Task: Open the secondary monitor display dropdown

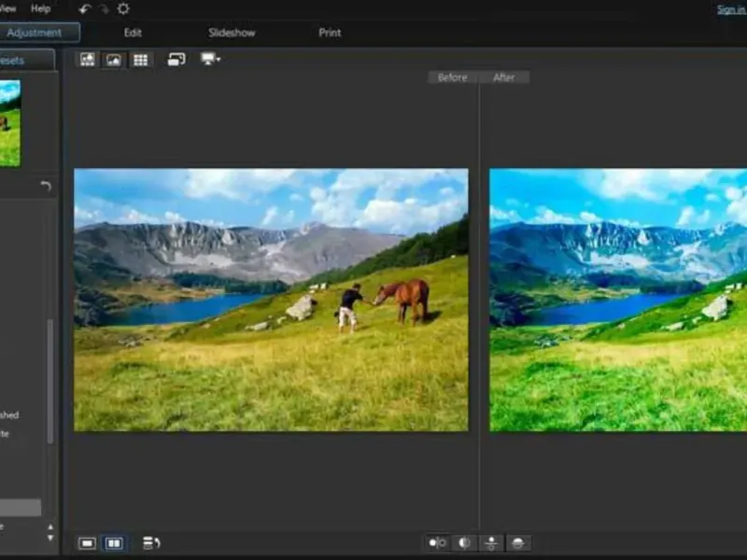Action: tap(210, 60)
